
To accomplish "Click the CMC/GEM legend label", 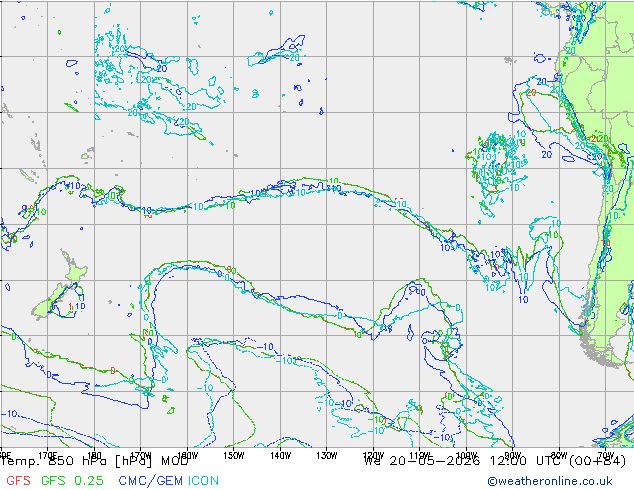I will tap(150, 481).
